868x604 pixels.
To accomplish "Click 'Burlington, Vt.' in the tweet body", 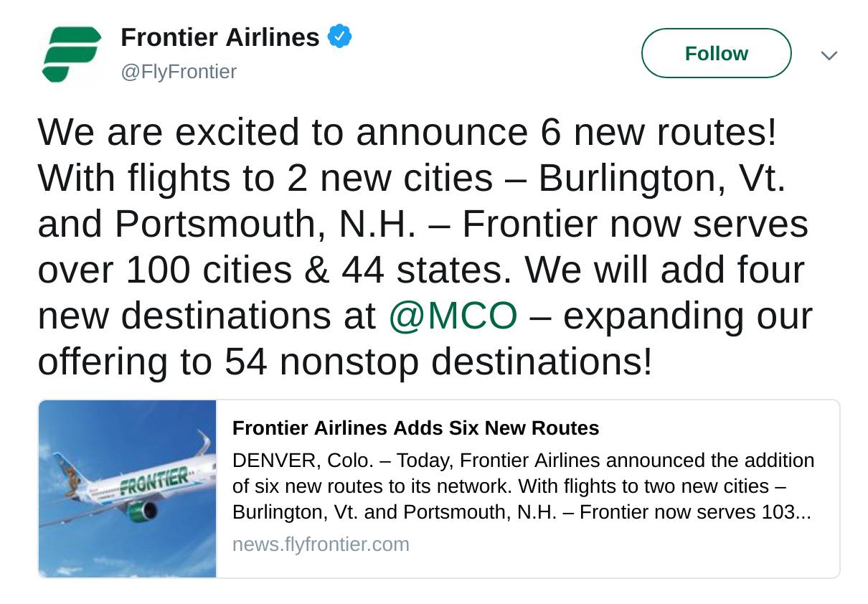I will (x=661, y=179).
